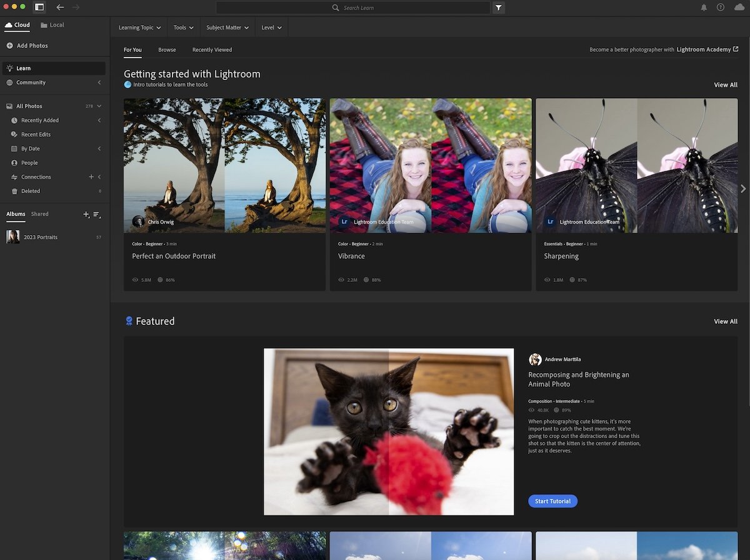Click the Start Tutorial button
Image resolution: width=750 pixels, height=560 pixels.
552,501
